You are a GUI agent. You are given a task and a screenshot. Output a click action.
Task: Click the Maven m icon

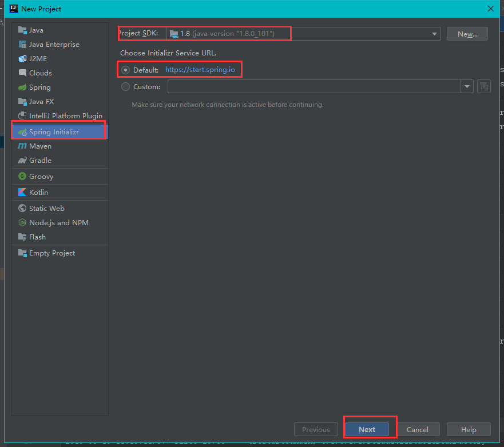pyautogui.click(x=22, y=146)
